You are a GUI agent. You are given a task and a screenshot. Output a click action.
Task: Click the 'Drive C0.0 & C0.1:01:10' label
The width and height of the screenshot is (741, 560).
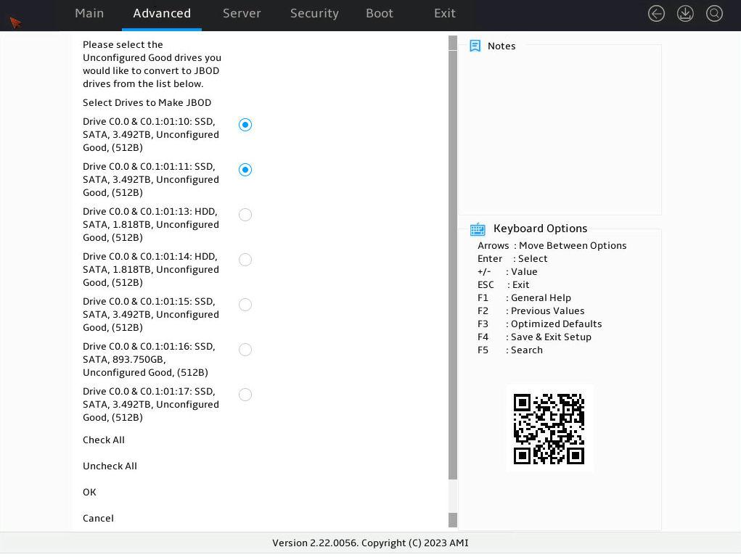(151, 135)
